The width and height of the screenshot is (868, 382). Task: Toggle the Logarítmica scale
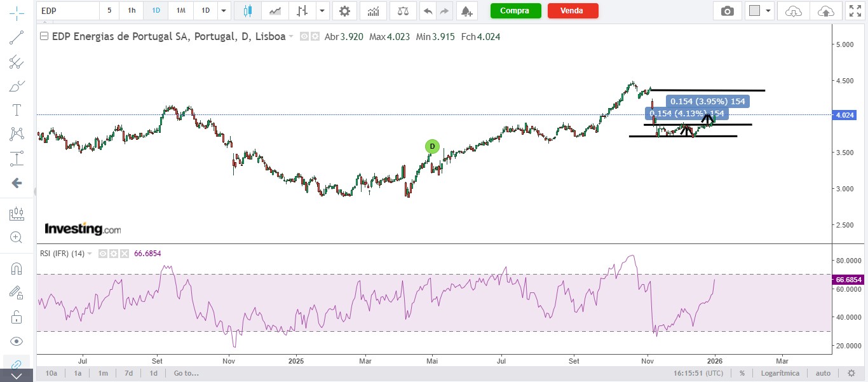781,373
